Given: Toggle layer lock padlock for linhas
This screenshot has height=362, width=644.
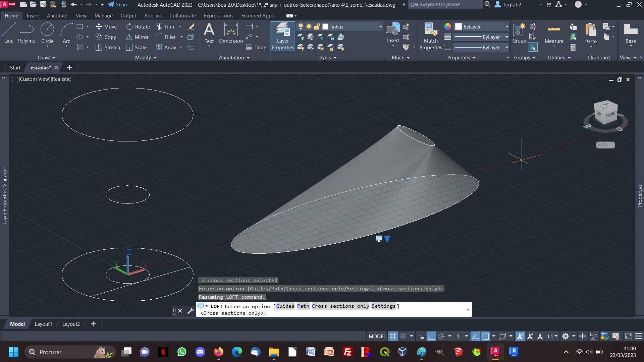Looking at the screenshot, I should point(317,26).
